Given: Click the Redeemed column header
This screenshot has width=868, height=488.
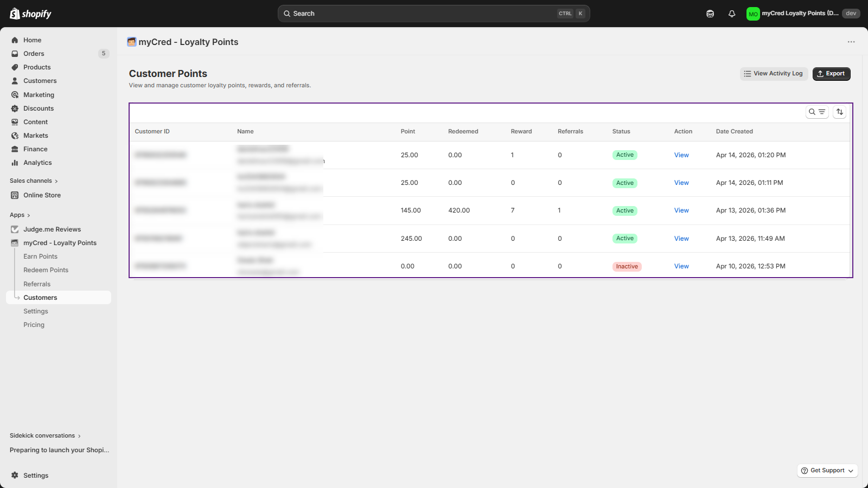Looking at the screenshot, I should click(x=463, y=132).
